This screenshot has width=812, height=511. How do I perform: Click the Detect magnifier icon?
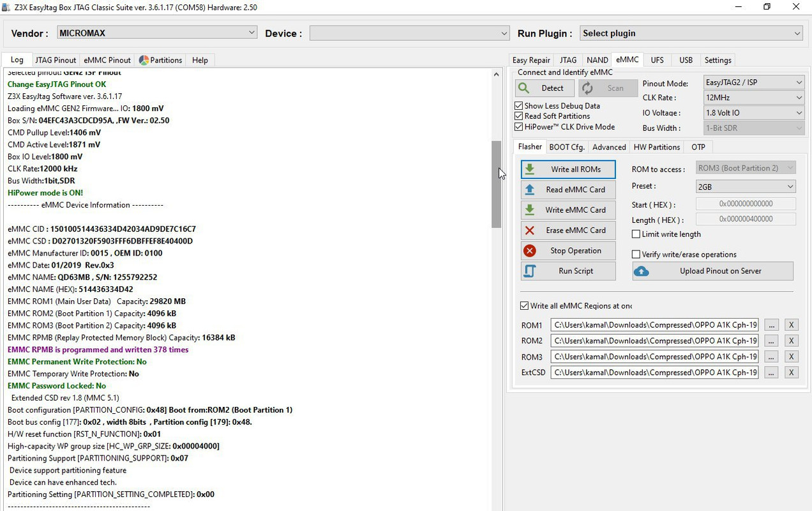(524, 88)
